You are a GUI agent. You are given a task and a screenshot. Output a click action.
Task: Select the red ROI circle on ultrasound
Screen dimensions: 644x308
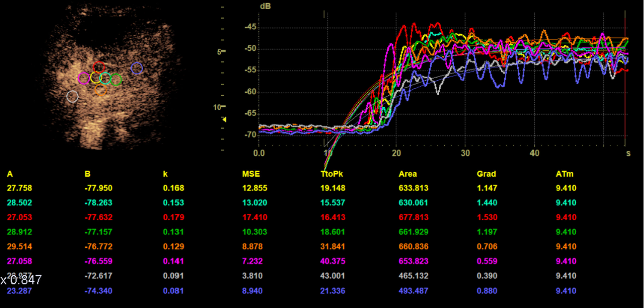pyautogui.click(x=99, y=67)
